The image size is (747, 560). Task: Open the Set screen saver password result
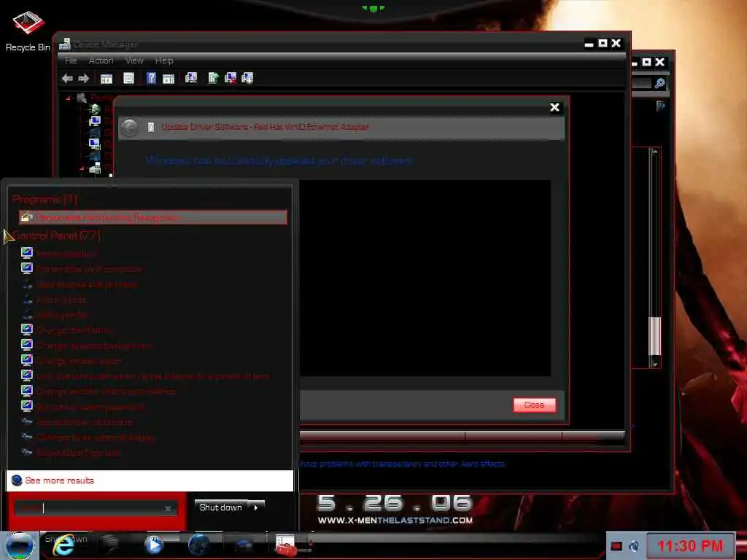coord(83,407)
